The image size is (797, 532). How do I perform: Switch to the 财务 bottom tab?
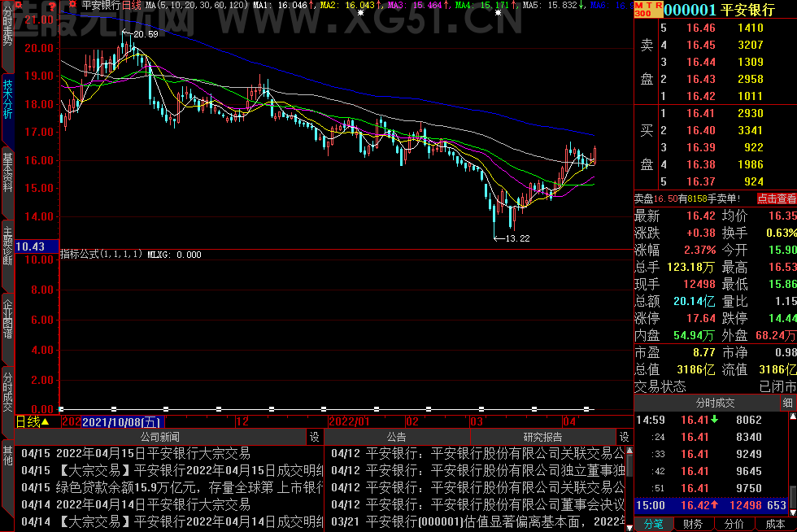[x=693, y=525]
